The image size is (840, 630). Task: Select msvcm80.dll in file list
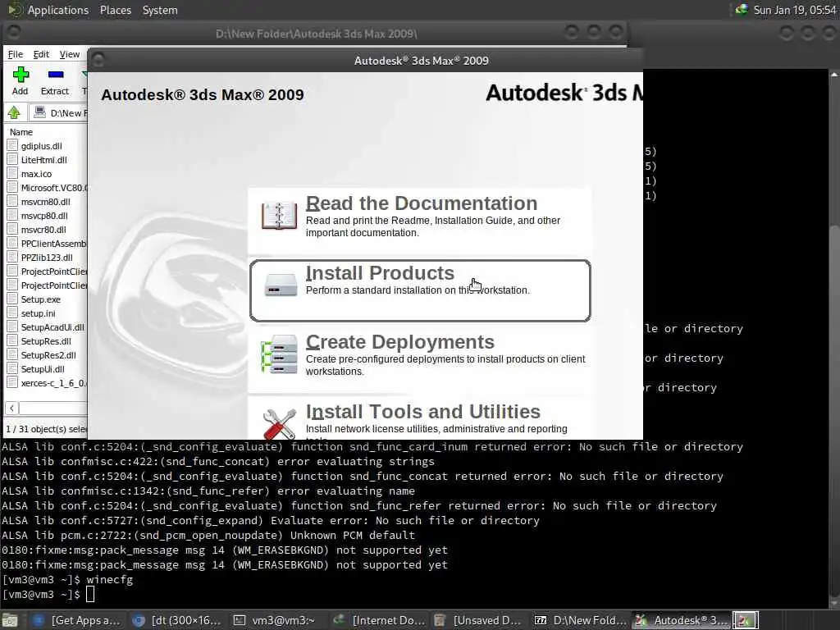click(46, 202)
